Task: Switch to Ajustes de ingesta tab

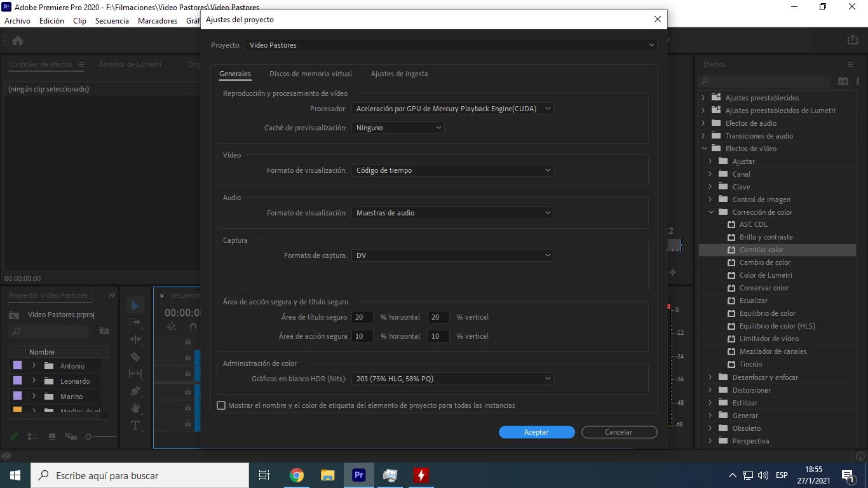Action: (x=400, y=74)
